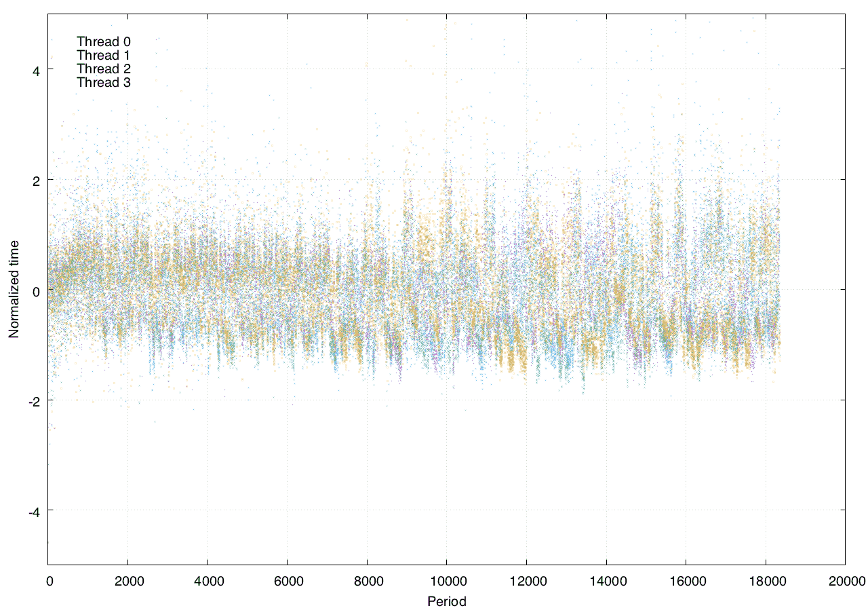This screenshot has width=868, height=608.
Task: Click the Thread 1 legend entry
Action: click(x=104, y=56)
